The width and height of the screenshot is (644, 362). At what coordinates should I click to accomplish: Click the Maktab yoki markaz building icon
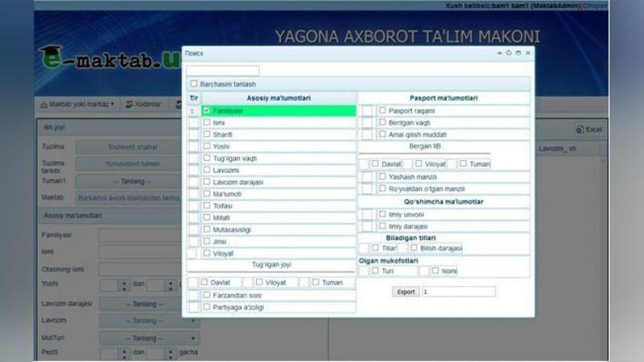click(43, 105)
